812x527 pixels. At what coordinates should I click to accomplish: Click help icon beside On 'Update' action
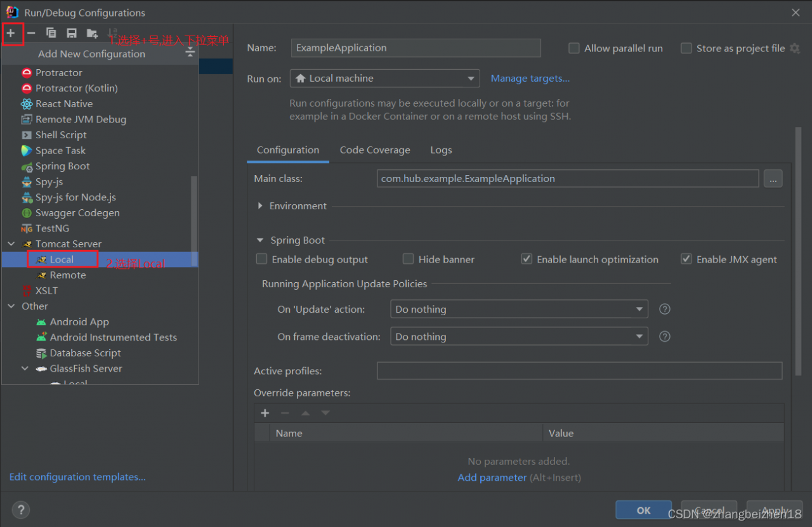coord(665,309)
